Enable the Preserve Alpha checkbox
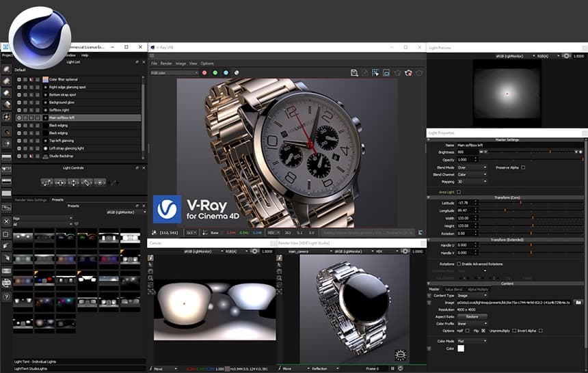 [523, 167]
